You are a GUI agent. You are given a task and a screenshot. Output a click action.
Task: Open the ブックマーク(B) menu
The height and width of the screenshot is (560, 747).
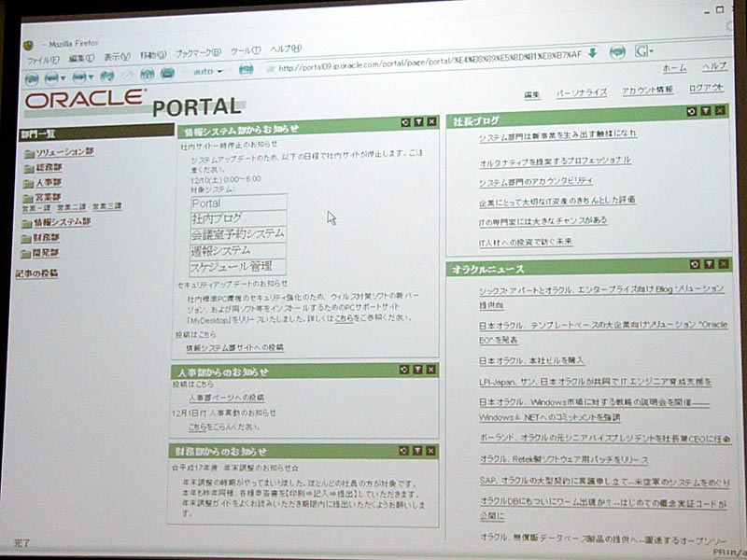(x=198, y=53)
